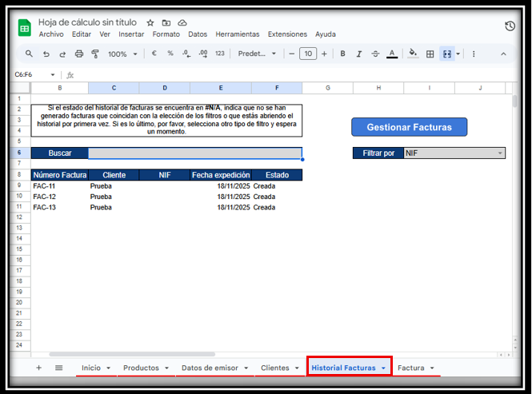Toggle strikethrough formatting
The width and height of the screenshot is (532, 394).
click(x=375, y=54)
